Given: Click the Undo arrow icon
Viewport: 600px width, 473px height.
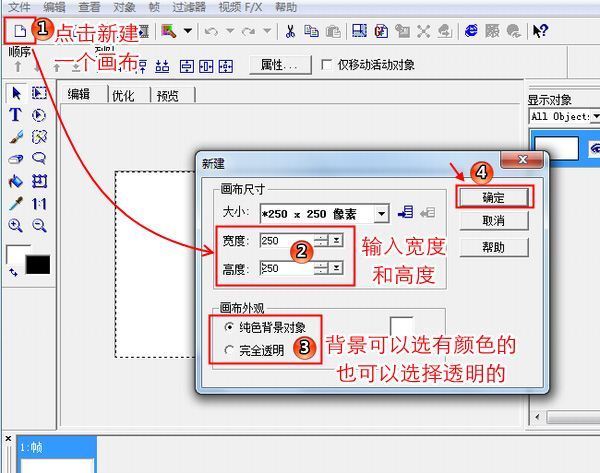Looking at the screenshot, I should [x=211, y=31].
